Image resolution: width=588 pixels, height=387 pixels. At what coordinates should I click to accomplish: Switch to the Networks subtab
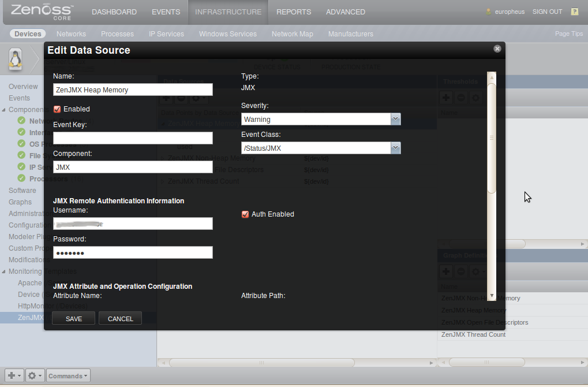pyautogui.click(x=71, y=34)
